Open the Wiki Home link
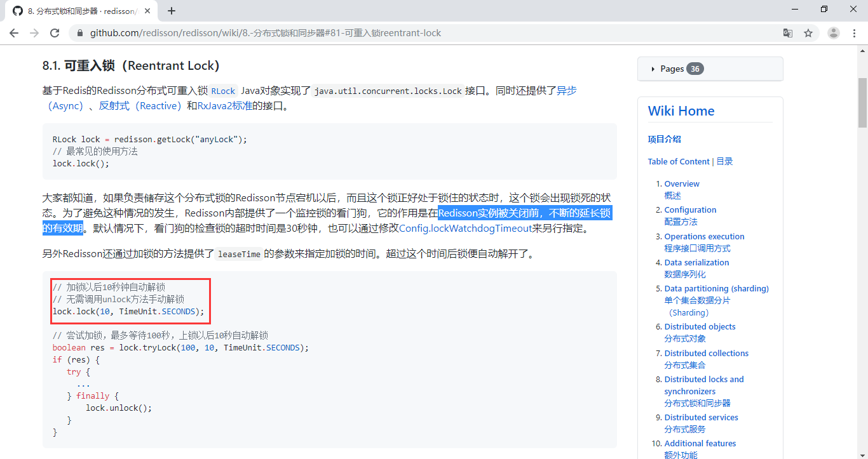 [681, 111]
